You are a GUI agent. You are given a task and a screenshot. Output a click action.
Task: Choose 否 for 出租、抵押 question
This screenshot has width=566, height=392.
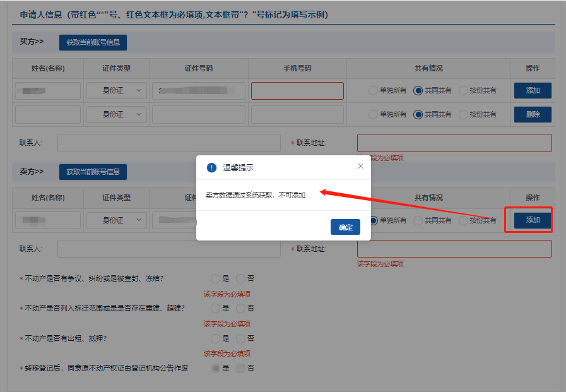pos(240,338)
